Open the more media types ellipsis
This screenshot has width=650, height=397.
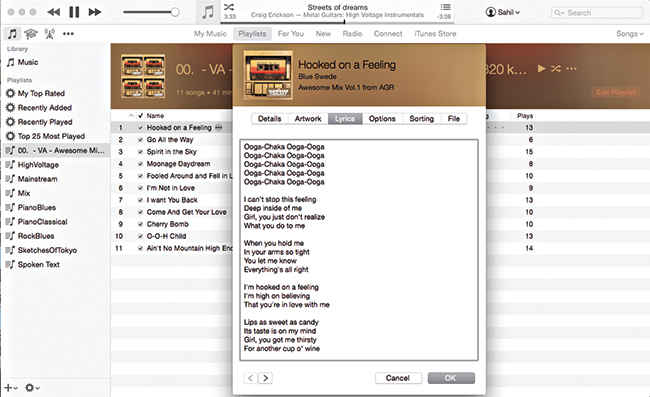point(68,34)
